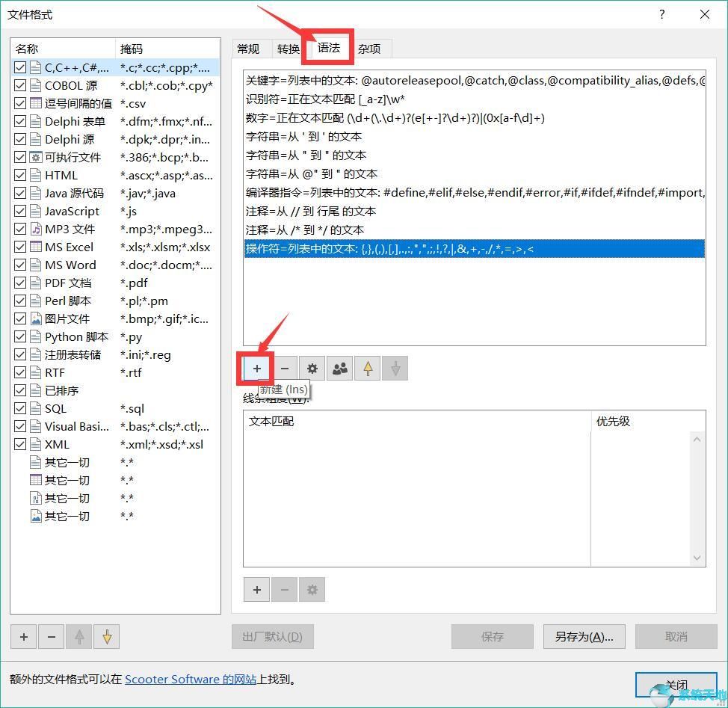
Task: Select the 已排序 format row
Action: pos(115,390)
